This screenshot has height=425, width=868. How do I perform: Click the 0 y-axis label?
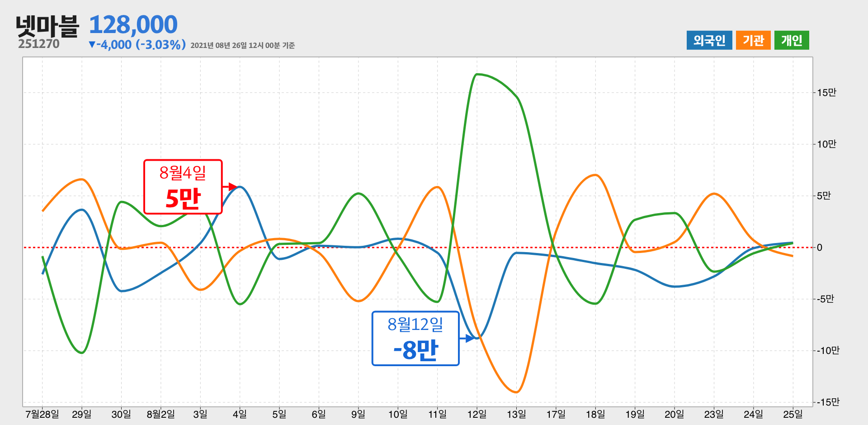820,248
